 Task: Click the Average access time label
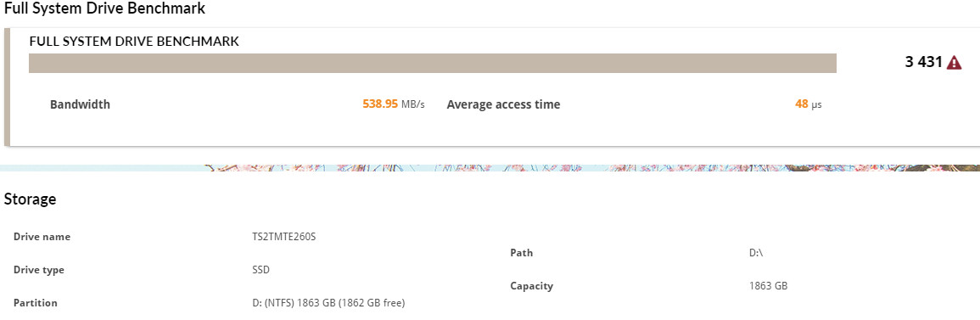(x=503, y=104)
